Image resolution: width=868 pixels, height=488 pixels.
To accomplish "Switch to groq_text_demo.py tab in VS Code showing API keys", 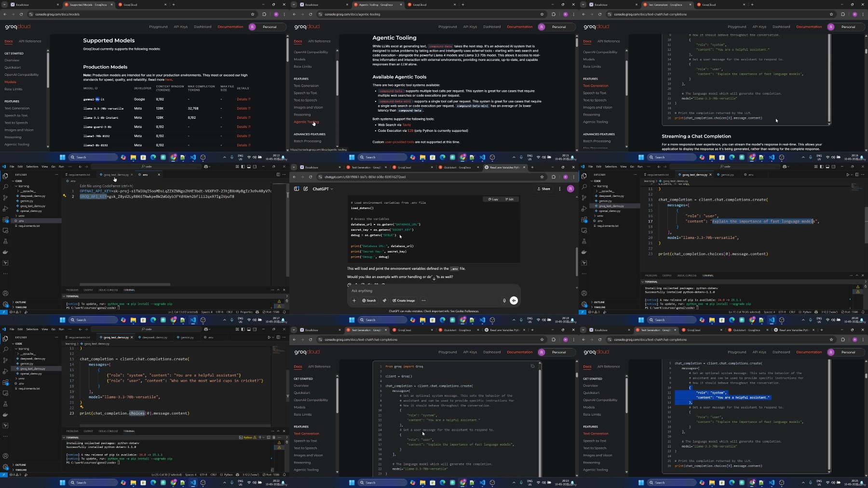I will tap(116, 174).
